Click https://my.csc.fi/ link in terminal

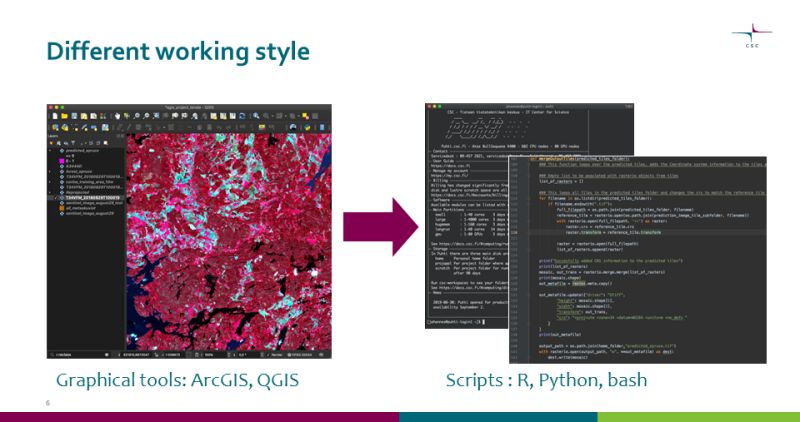(x=449, y=176)
